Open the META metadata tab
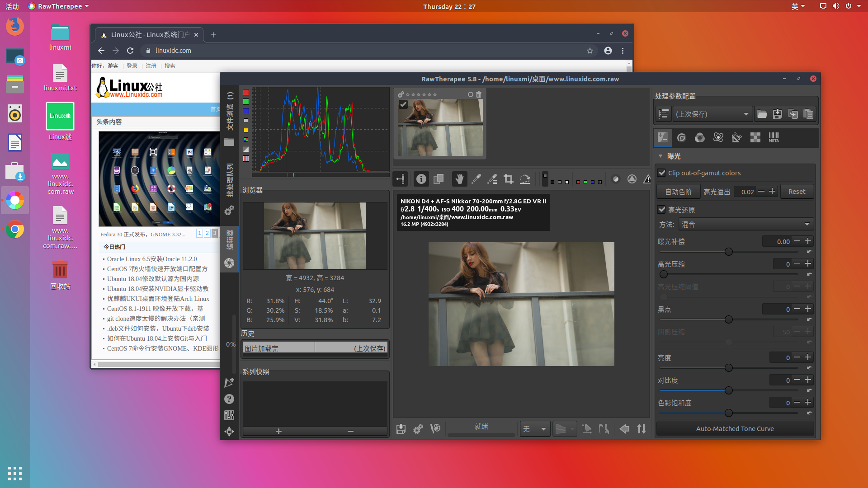This screenshot has height=488, width=868. click(774, 138)
